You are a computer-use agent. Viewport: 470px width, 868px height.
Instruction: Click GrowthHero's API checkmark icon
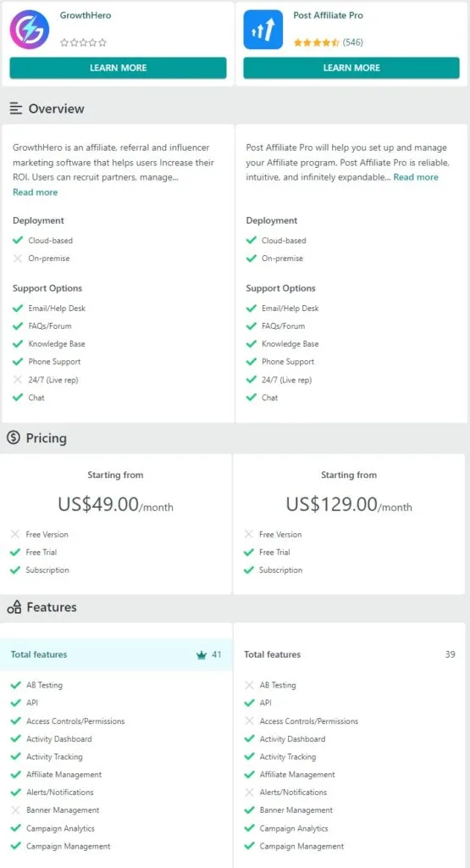(x=15, y=703)
